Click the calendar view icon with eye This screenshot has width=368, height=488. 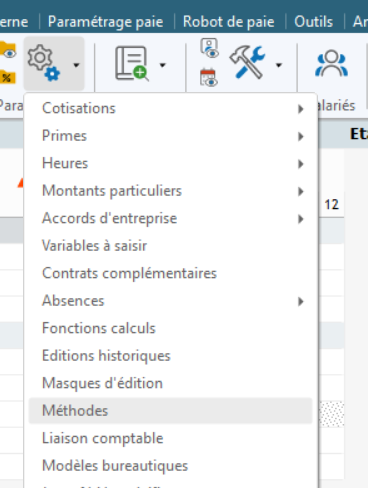point(209,77)
